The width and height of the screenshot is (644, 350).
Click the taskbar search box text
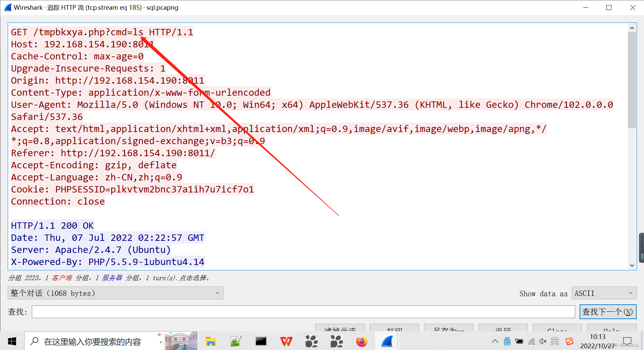pyautogui.click(x=93, y=342)
